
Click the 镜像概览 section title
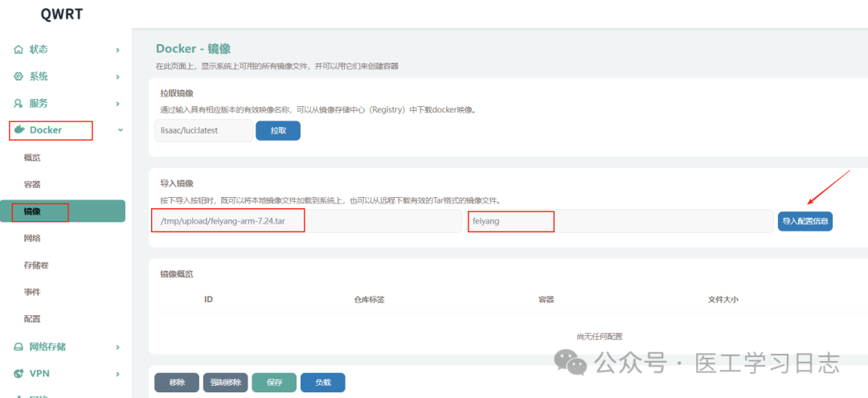click(x=177, y=274)
